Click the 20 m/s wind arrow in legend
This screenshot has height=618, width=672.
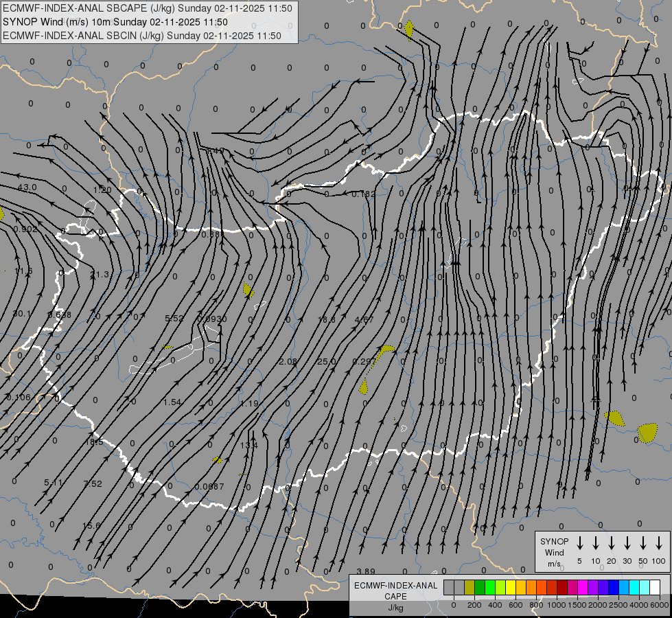[x=611, y=542]
